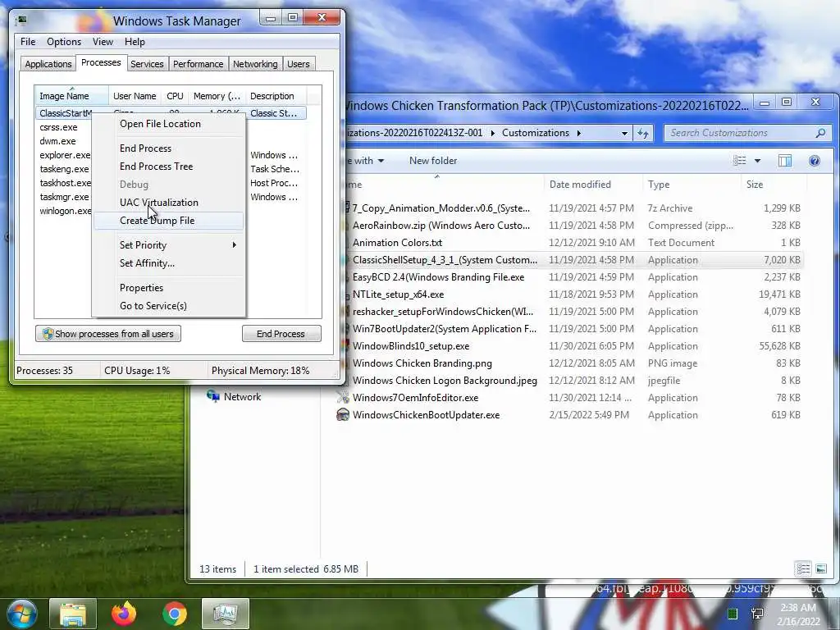Click Change your view icon in Explorer

click(x=740, y=161)
